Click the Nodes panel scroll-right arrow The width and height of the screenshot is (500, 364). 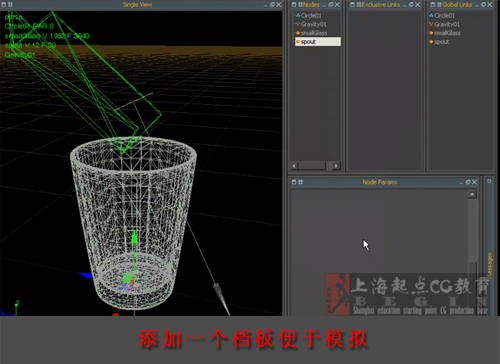[336, 166]
